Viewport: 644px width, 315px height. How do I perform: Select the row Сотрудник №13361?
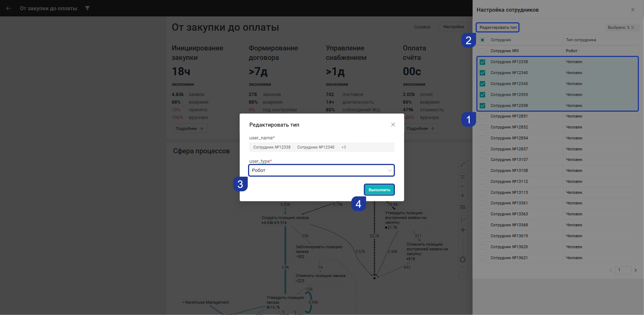pyautogui.click(x=557, y=203)
